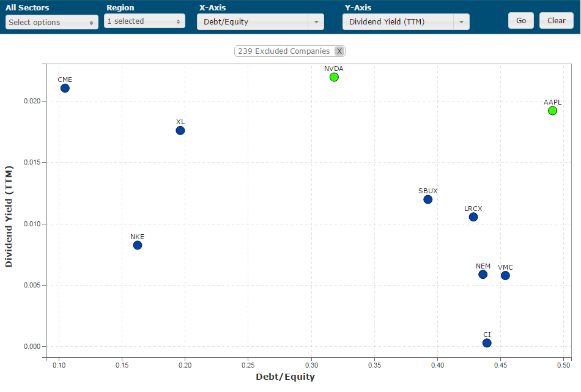Click the 0.10 x-axis tick label
The width and height of the screenshot is (581, 392).
coord(59,365)
